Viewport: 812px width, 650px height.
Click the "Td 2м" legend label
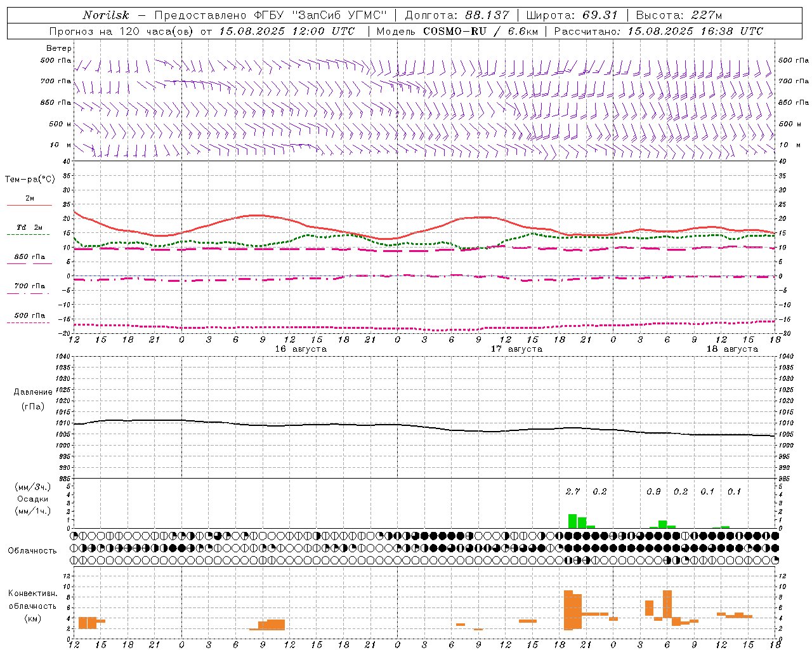click(x=29, y=227)
